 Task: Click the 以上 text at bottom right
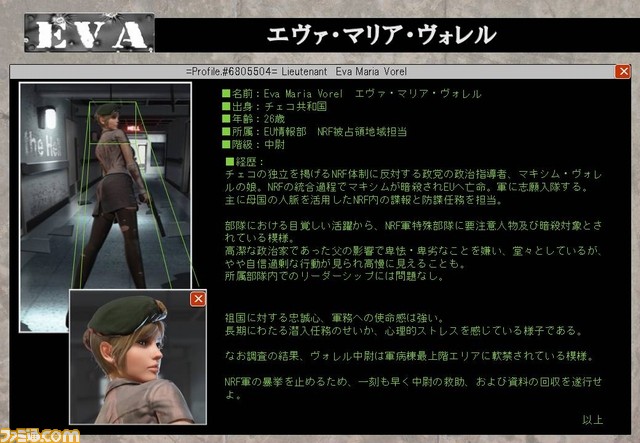click(x=592, y=420)
